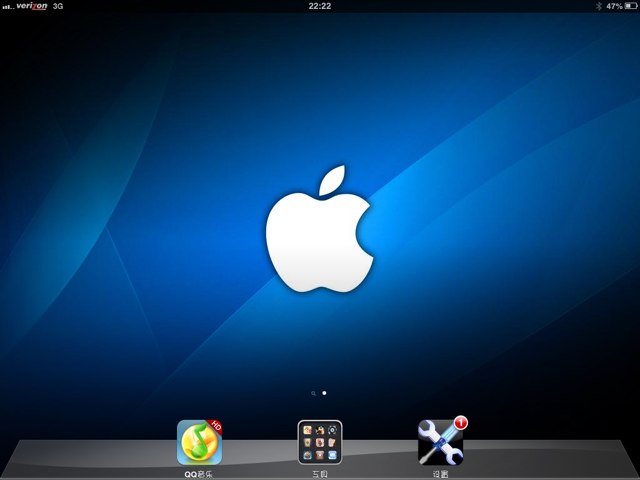Viewport: 640px width, 480px height.
Task: Click the 设置 label under Settings icon
Action: (440, 473)
